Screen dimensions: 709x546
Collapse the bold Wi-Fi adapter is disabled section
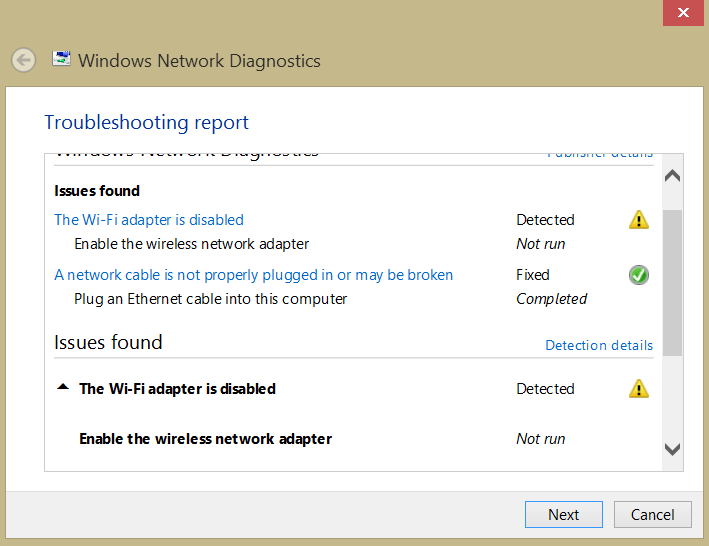(x=63, y=387)
